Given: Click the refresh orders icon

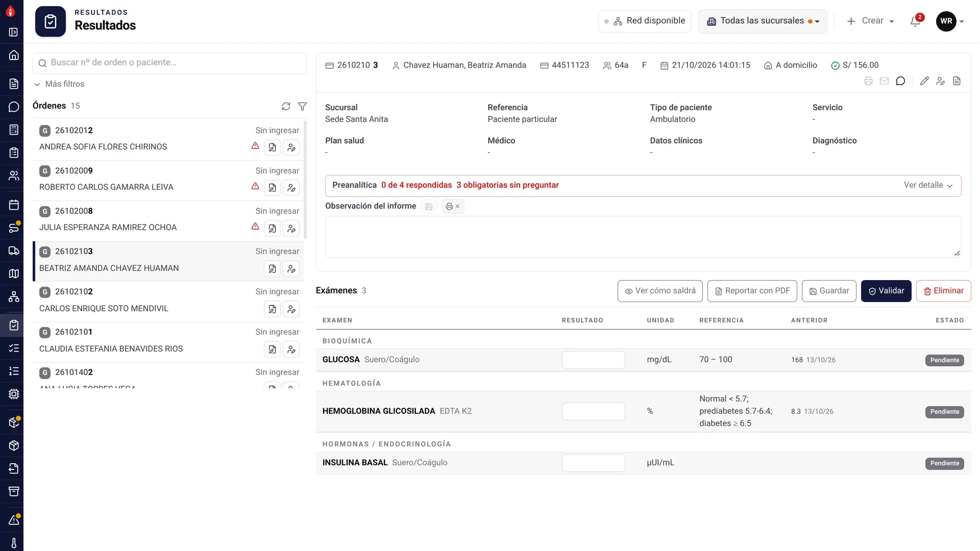Looking at the screenshot, I should (286, 106).
